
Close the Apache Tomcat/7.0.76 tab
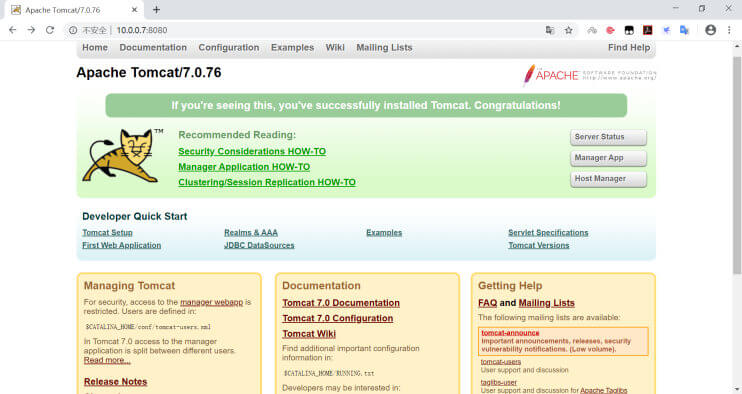pyautogui.click(x=134, y=9)
